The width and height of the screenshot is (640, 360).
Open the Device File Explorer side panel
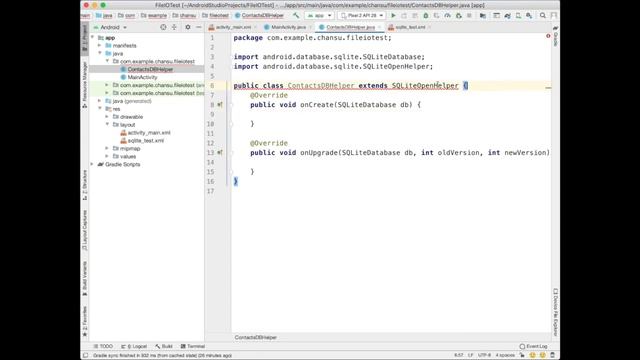click(556, 312)
